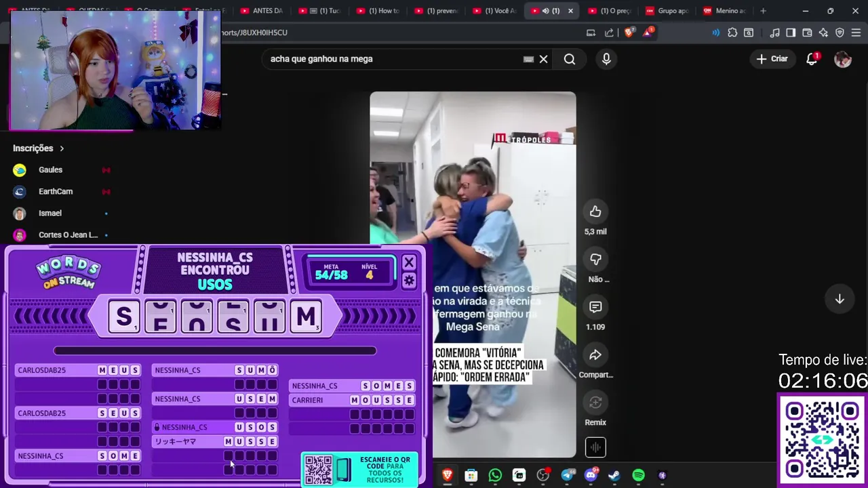This screenshot has width=868, height=488.
Task: Click the Words on Stream logo
Action: (x=68, y=272)
